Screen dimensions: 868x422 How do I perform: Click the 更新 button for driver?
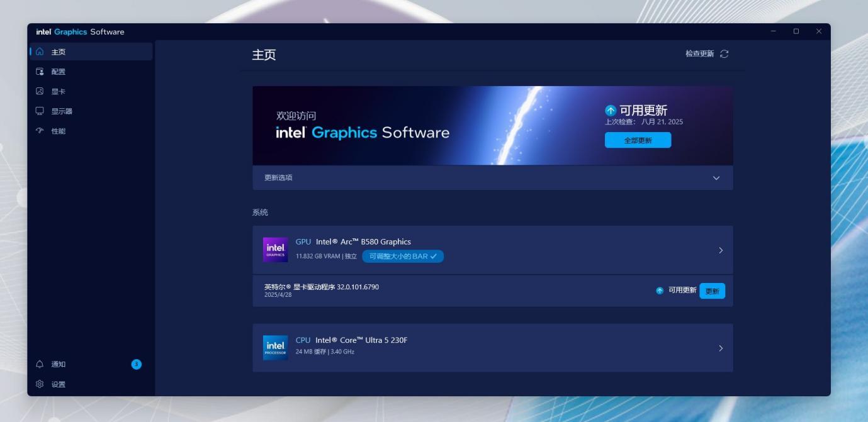pyautogui.click(x=712, y=291)
